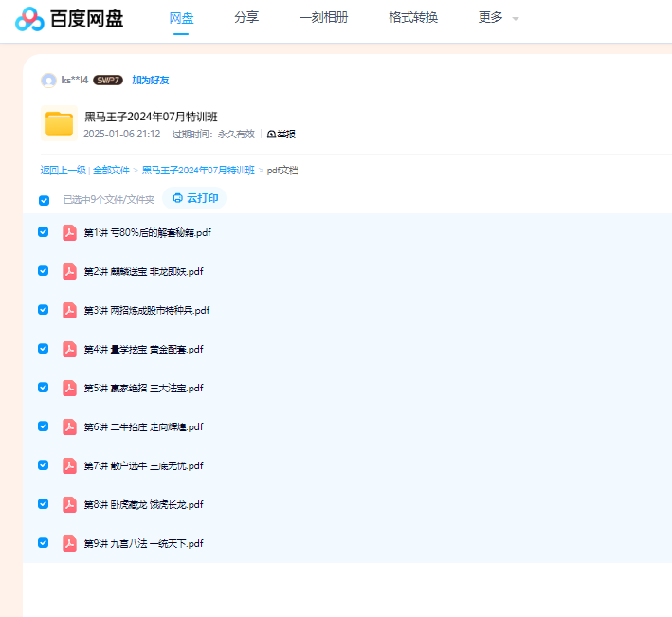Viewport: 672px width, 617px height.
Task: Uncheck the 第6讲 file checkbox
Action: [43, 426]
